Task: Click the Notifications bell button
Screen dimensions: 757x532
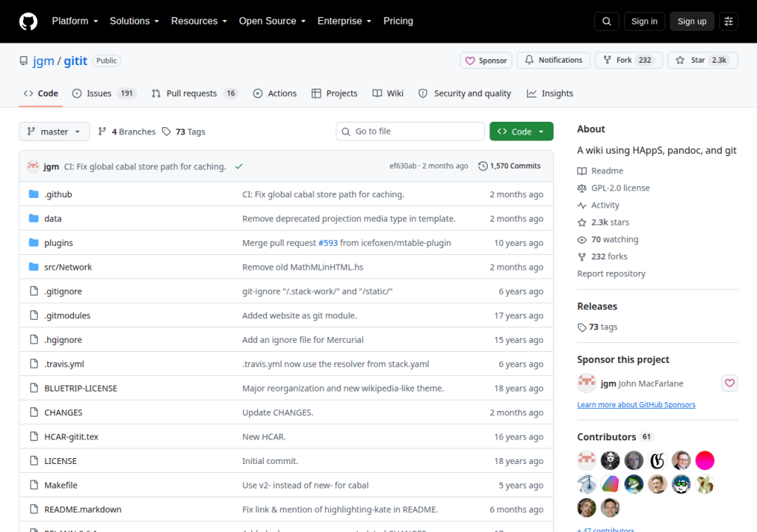Action: click(553, 61)
